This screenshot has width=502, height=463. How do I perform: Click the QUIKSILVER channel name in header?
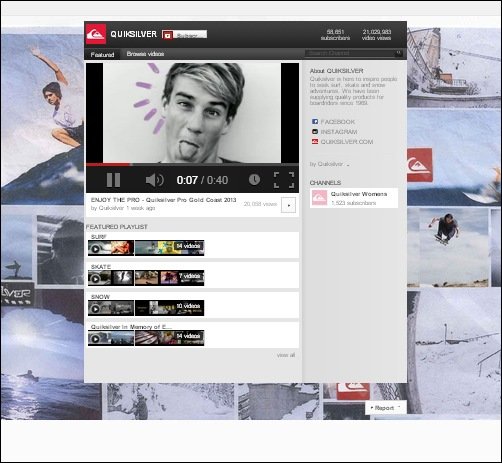click(133, 34)
